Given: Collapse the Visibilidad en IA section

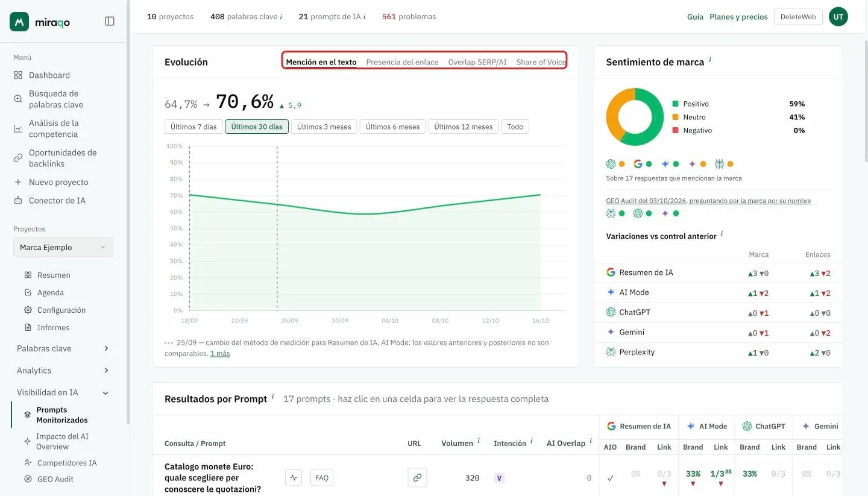Looking at the screenshot, I should pyautogui.click(x=63, y=392).
